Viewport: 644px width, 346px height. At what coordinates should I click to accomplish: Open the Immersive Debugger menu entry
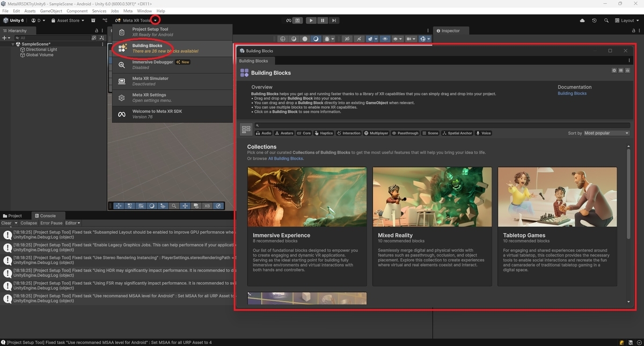pos(172,64)
